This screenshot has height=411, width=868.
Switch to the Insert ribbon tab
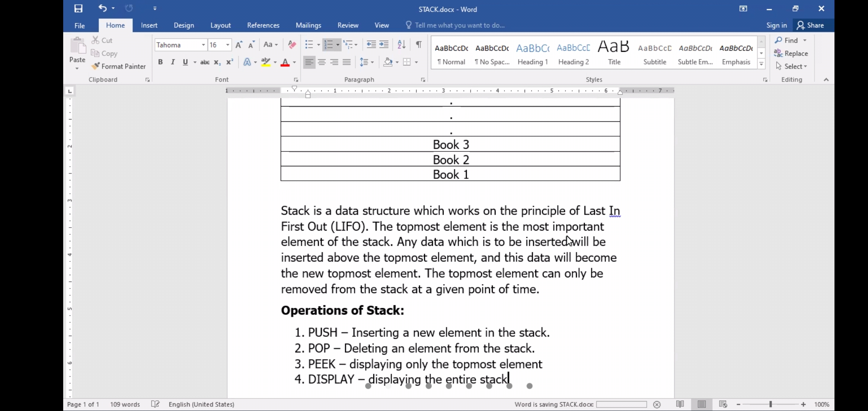click(149, 25)
